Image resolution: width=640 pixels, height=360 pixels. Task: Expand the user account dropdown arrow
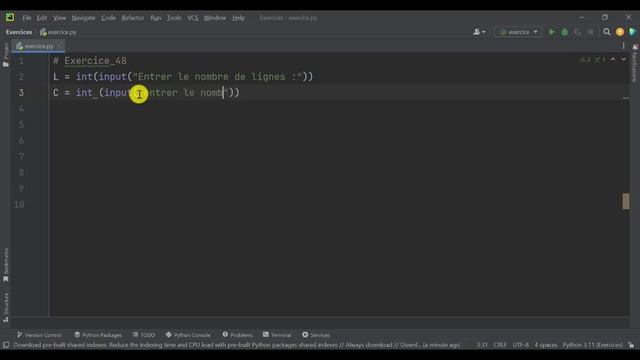coord(484,32)
